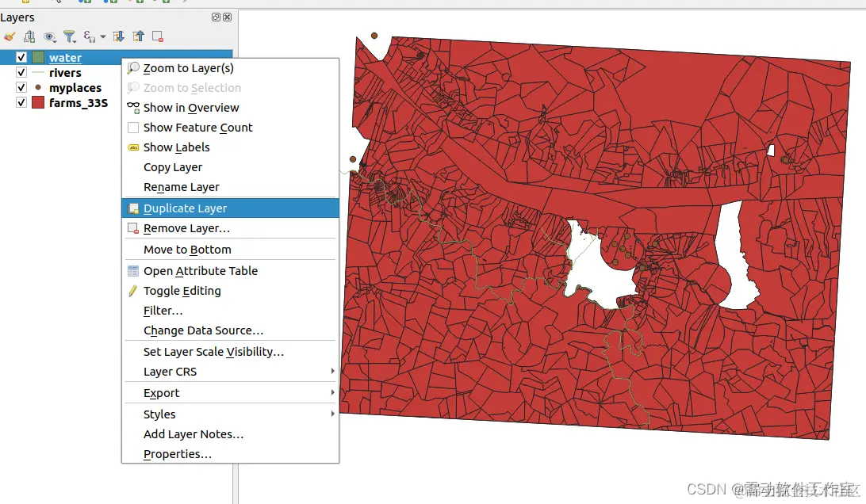Choose Zoom to Layer(s)
This screenshot has height=504, width=866.
(230, 68)
